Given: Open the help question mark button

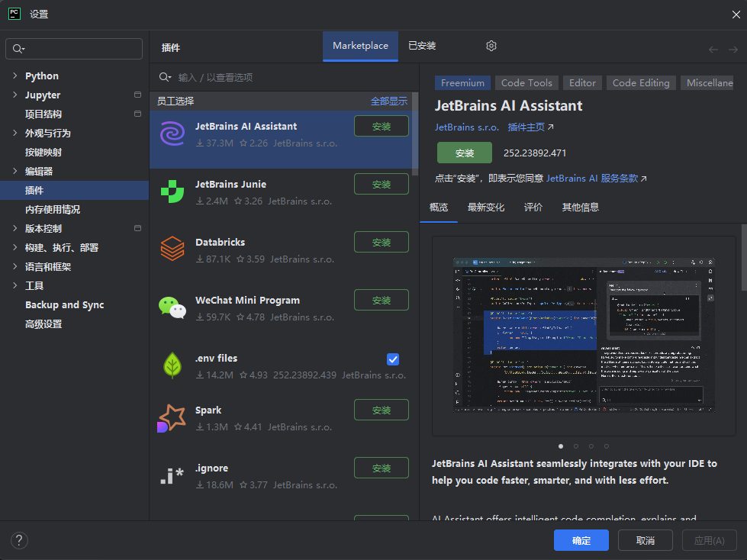Looking at the screenshot, I should pyautogui.click(x=19, y=540).
